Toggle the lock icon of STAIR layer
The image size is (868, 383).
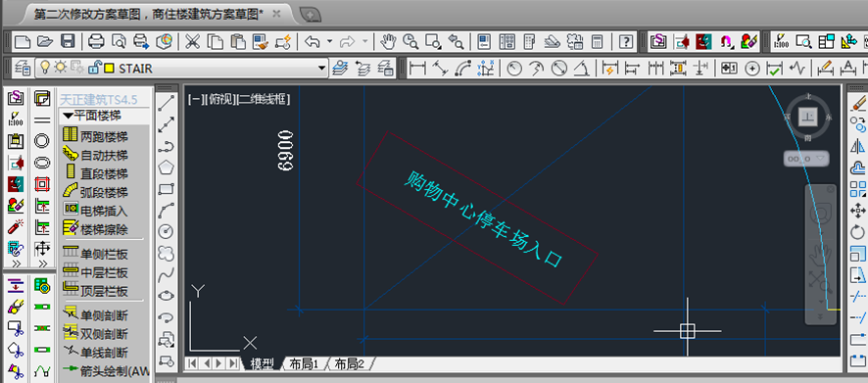coord(95,68)
